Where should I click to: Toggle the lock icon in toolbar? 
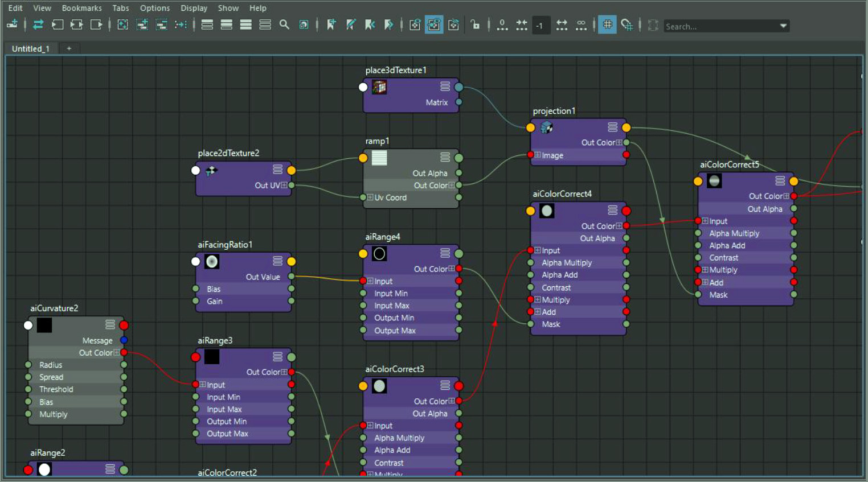coord(475,24)
